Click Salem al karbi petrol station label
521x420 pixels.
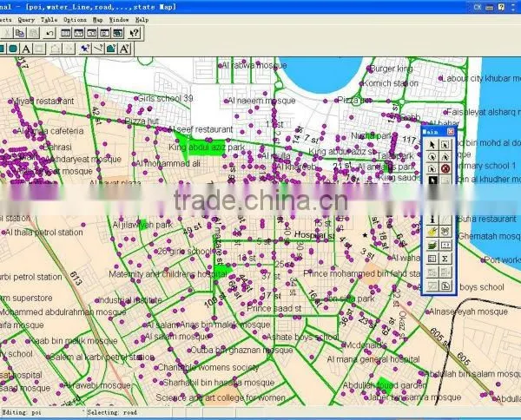point(102,358)
